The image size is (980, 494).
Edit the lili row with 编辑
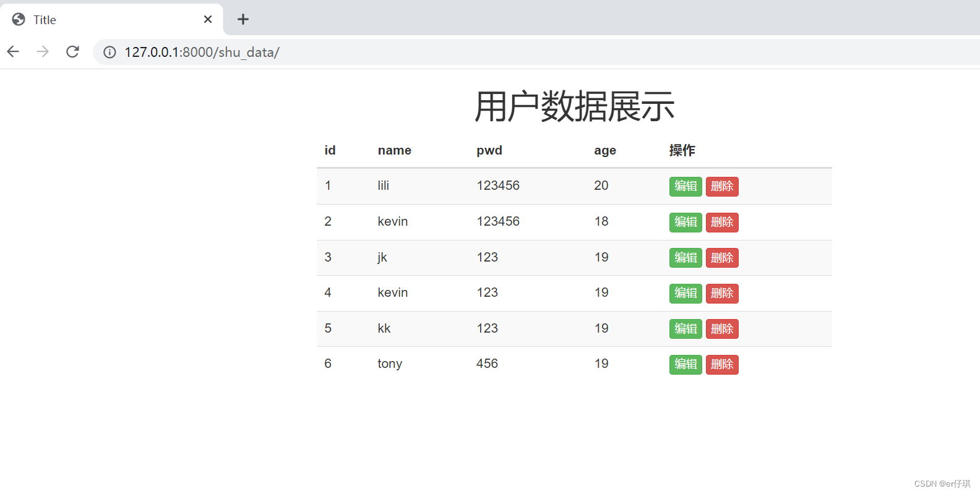pos(686,186)
